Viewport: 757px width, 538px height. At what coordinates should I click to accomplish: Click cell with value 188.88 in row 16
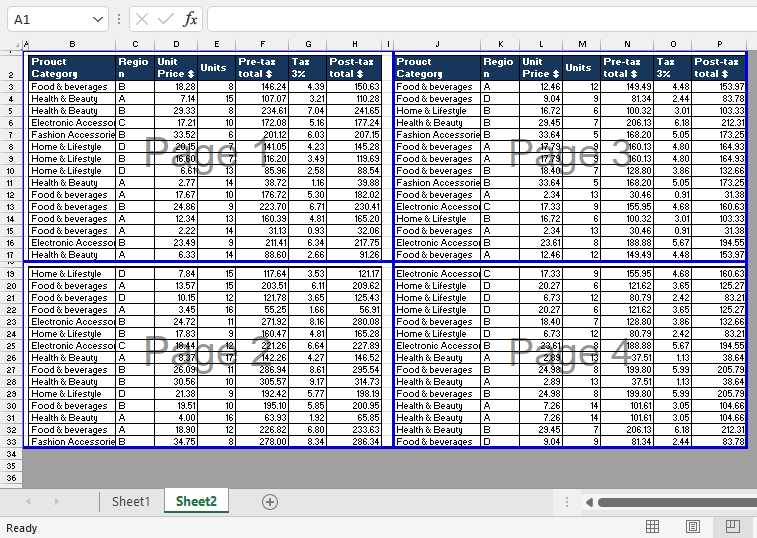(x=627, y=242)
